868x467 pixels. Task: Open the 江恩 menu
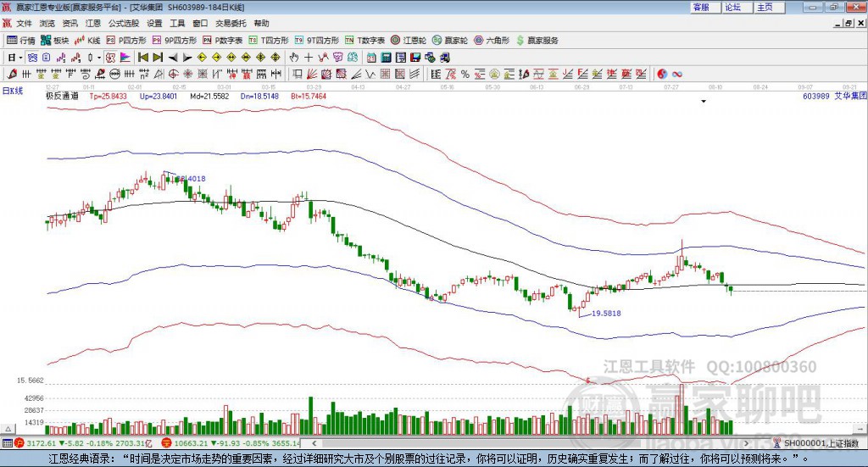coord(93,23)
